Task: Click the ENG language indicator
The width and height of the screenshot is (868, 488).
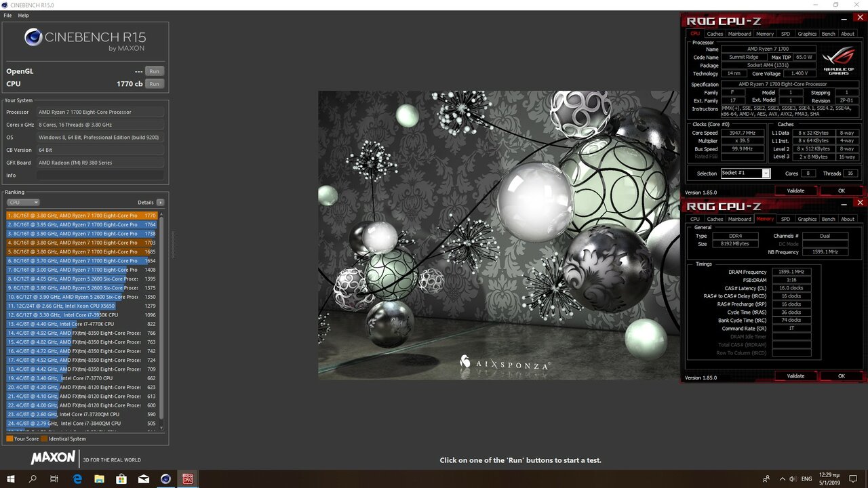Action: tap(806, 479)
